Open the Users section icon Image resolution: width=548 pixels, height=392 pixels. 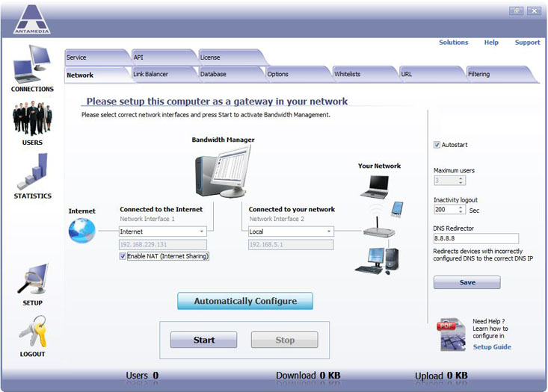pyautogui.click(x=32, y=118)
